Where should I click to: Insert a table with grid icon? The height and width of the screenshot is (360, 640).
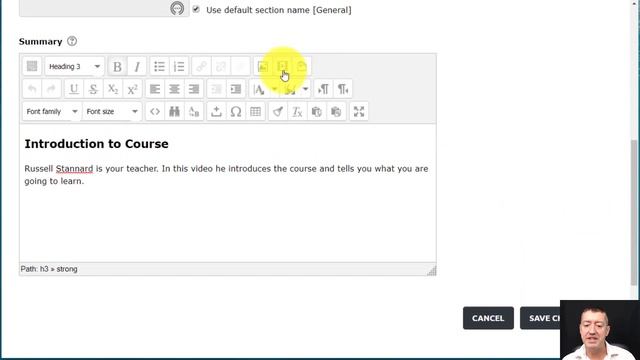click(256, 111)
